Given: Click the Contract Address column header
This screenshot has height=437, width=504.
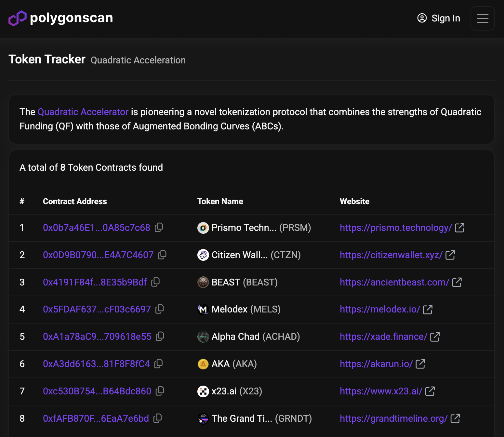Looking at the screenshot, I should click(75, 202).
